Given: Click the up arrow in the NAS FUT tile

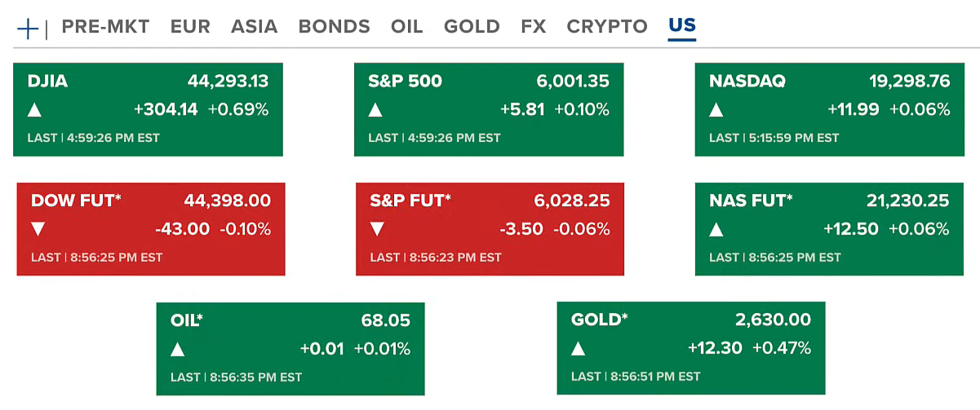Looking at the screenshot, I should point(716,229).
